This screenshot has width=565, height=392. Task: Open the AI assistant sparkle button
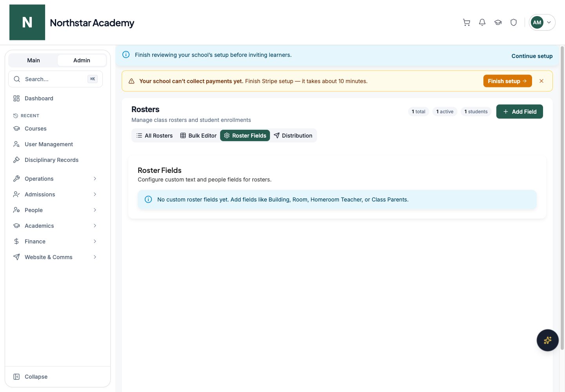547,340
